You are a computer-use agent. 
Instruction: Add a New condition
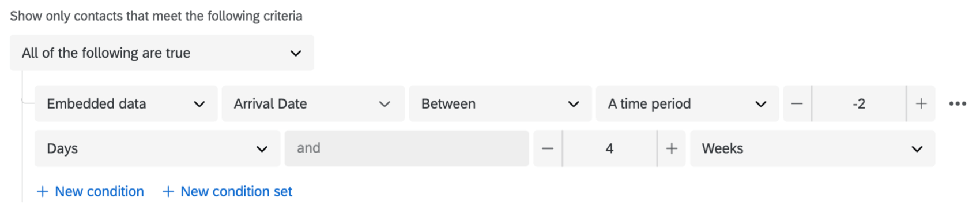[91, 192]
